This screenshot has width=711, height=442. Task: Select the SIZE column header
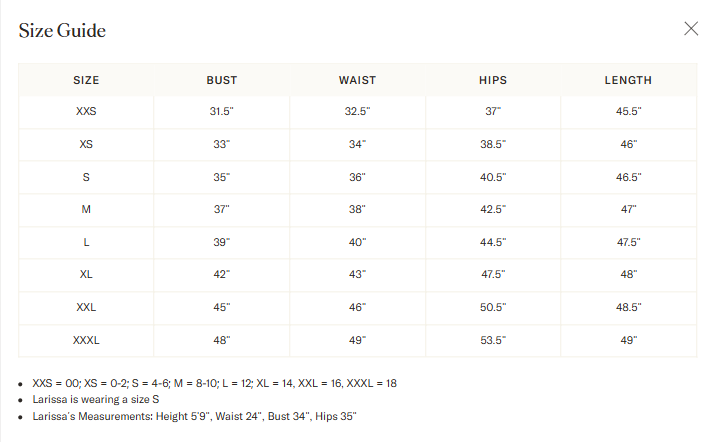tap(86, 80)
